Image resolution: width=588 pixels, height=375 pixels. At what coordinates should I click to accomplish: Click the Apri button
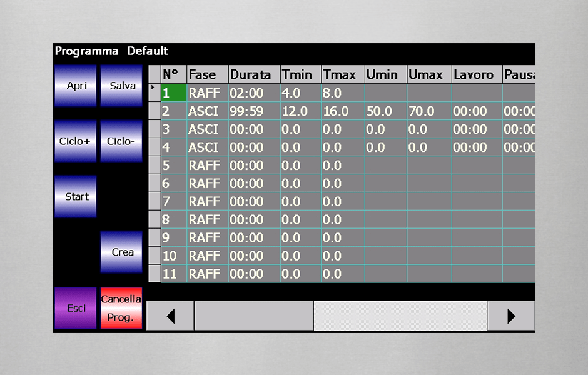pyautogui.click(x=75, y=86)
